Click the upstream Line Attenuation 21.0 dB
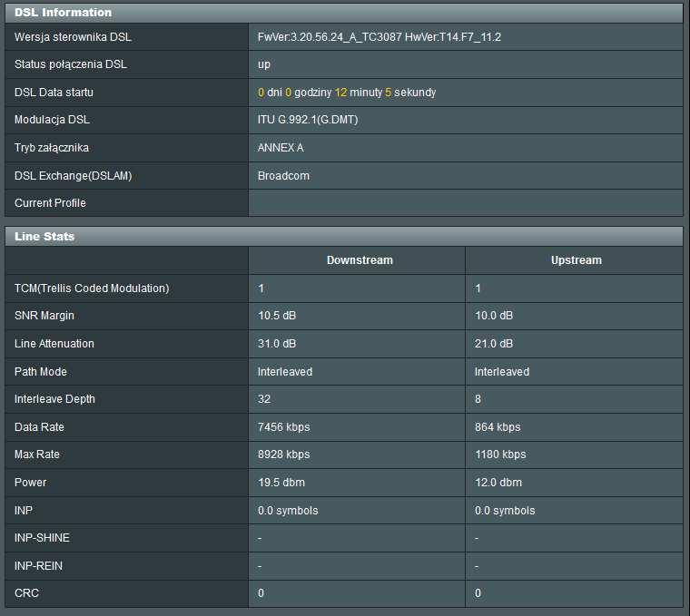This screenshot has width=690, height=616. coord(494,344)
